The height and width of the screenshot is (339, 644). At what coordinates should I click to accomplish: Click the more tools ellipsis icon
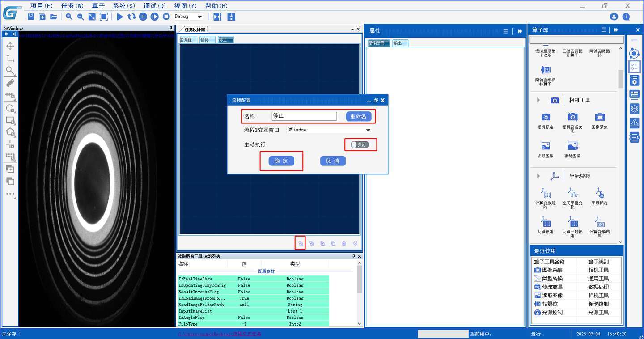[10, 194]
